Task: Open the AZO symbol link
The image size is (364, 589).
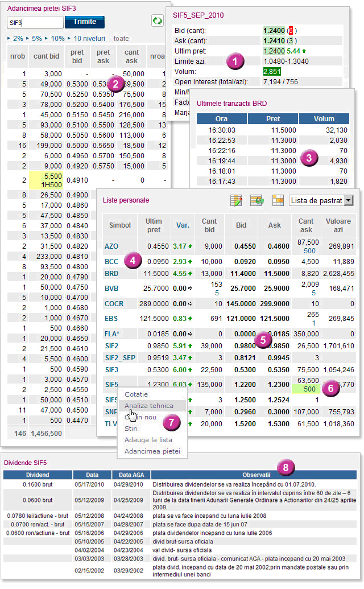Action: (111, 246)
